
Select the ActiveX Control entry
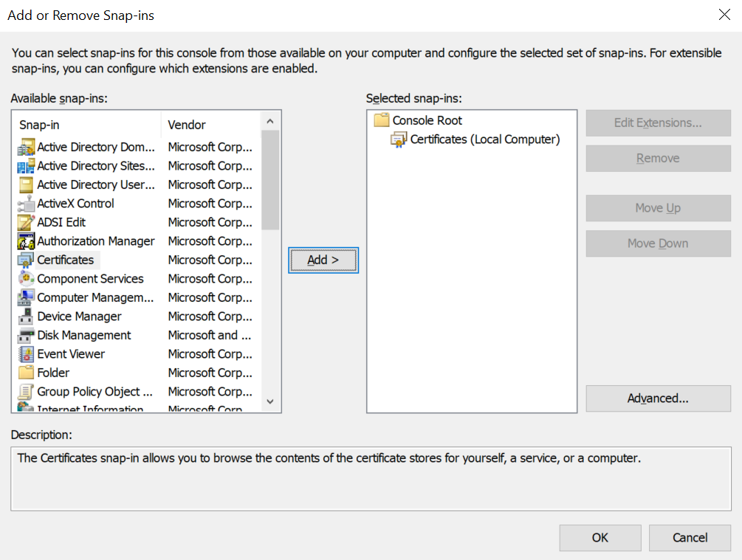(x=76, y=204)
